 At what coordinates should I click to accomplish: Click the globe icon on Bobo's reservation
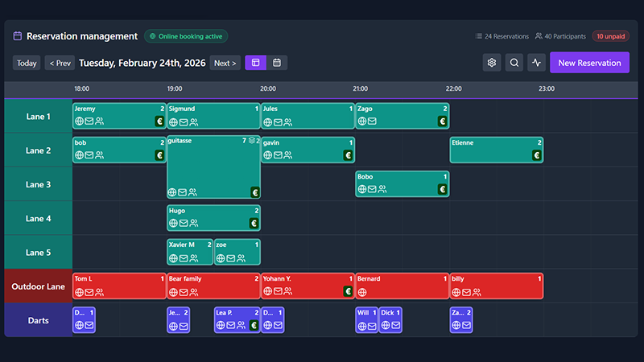click(362, 190)
